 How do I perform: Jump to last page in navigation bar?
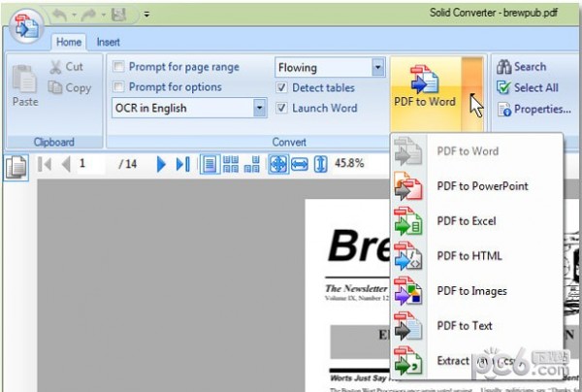pyautogui.click(x=182, y=164)
